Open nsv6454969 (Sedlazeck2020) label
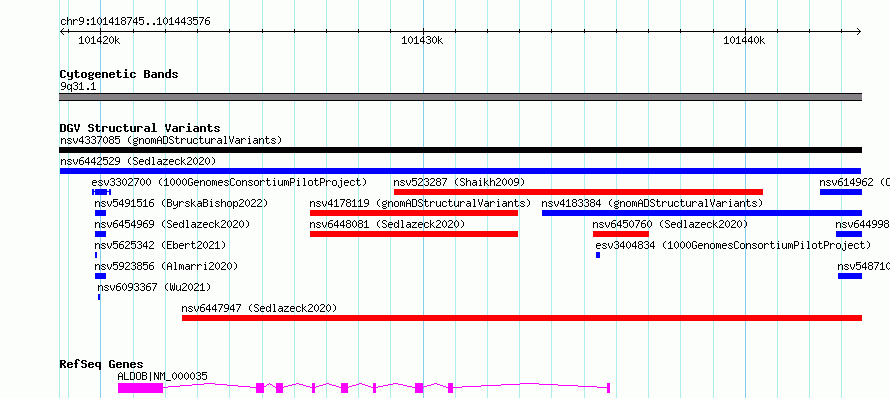890x398 pixels. click(x=172, y=224)
